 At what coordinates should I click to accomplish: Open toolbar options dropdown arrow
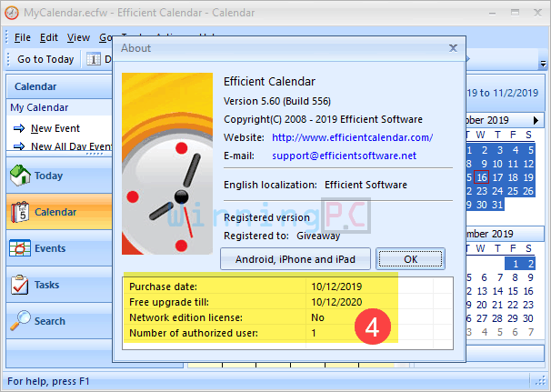(543, 64)
